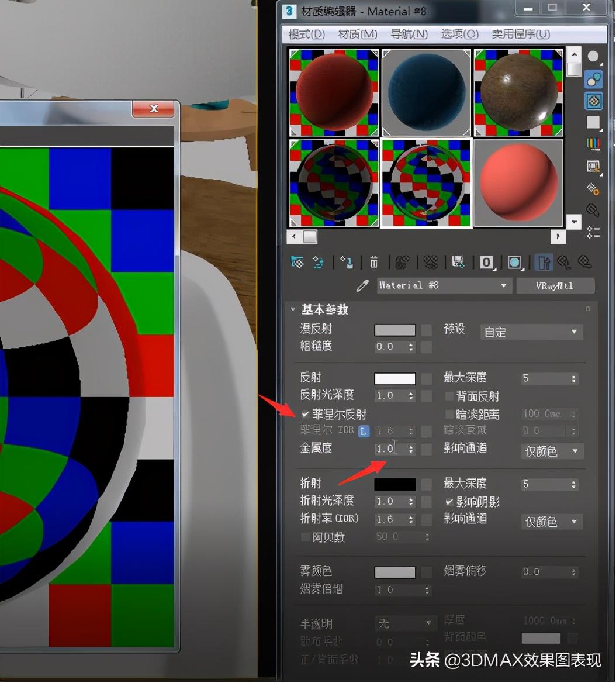The width and height of the screenshot is (616, 683).
Task: Click the Reset Map/Mtl trash icon
Action: (374, 262)
